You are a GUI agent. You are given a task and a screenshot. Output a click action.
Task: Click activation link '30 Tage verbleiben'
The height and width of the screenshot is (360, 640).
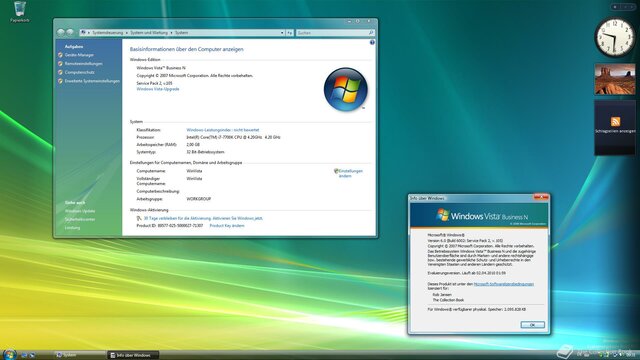(203, 218)
